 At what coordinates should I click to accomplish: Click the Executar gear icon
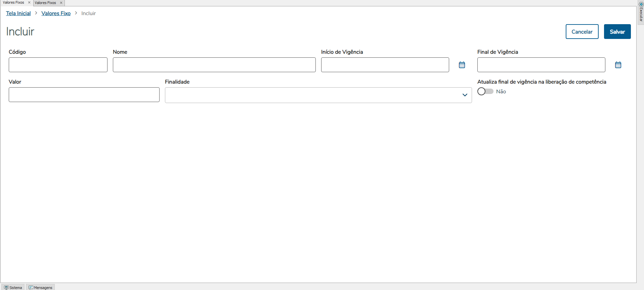[x=641, y=4]
